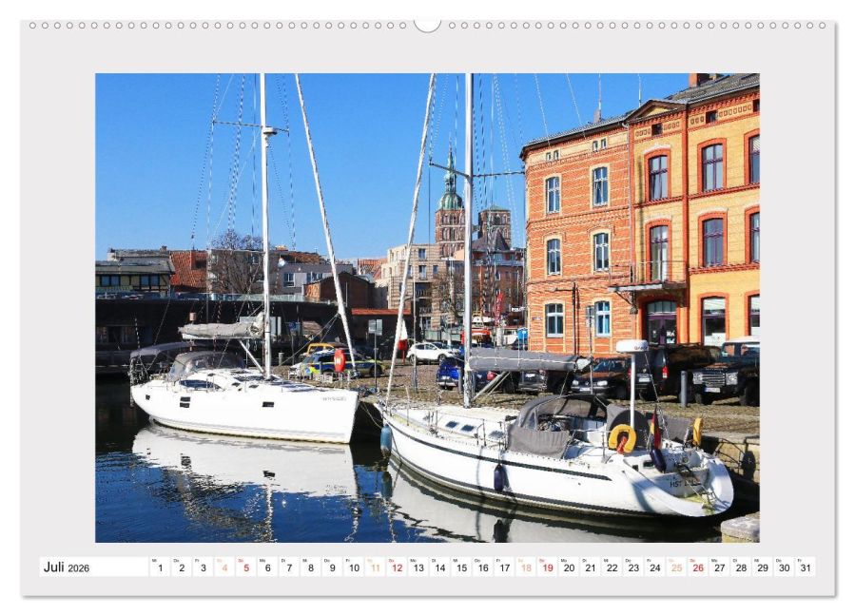This screenshot has width=855, height=616.
Task: Click the red life ring on the sailboat
Action: point(623,438)
